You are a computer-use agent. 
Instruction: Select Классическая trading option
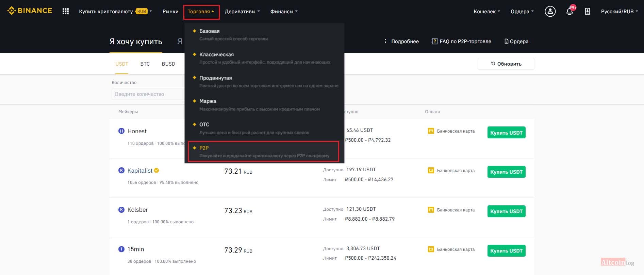point(264,58)
